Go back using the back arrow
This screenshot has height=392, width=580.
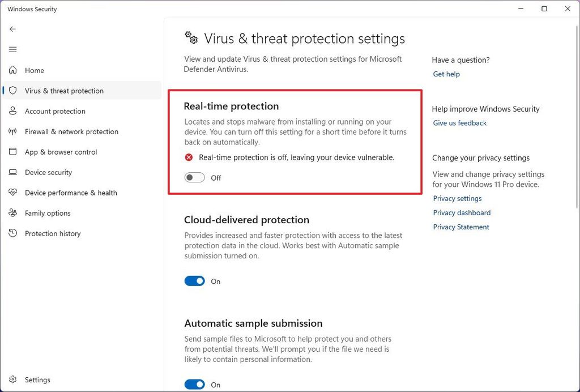(x=12, y=29)
